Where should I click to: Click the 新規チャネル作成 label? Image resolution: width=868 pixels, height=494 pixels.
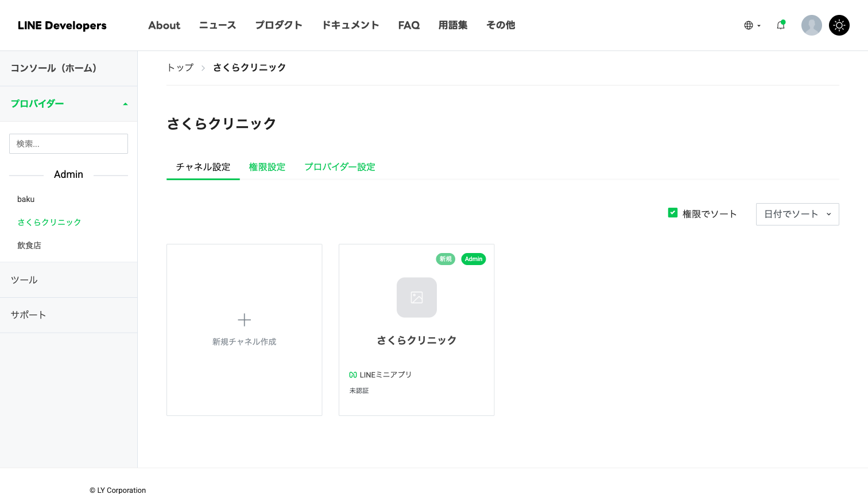245,342
